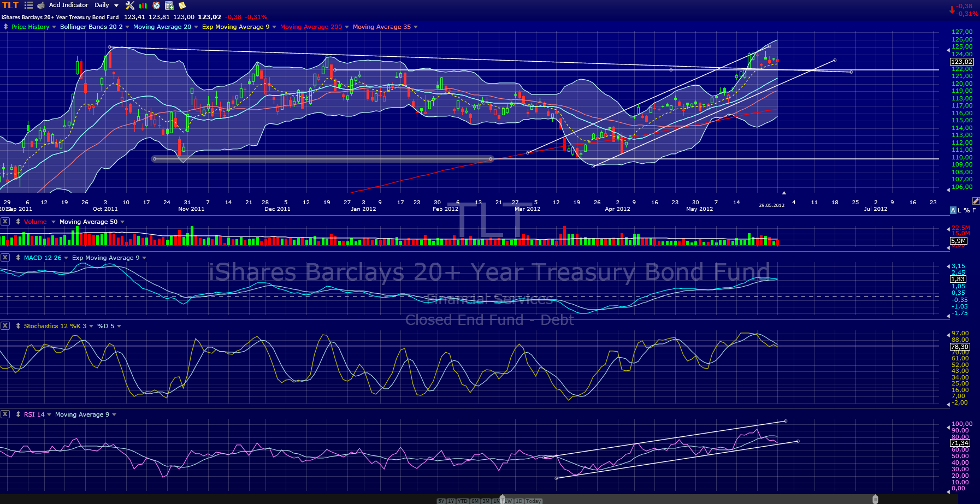Set chart range to 1D
Screen dimensions: 980x504
coord(519,501)
